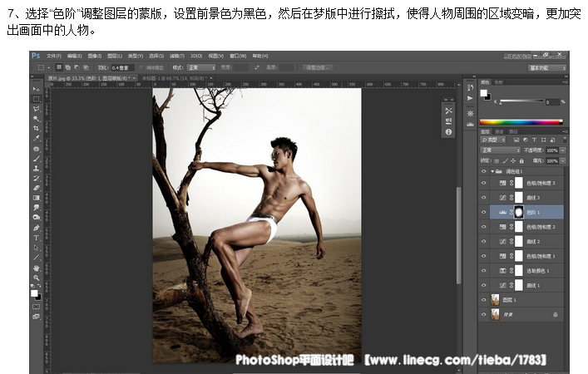Select the Hand tool
Viewport: 588px width, 374px height.
coord(36,268)
